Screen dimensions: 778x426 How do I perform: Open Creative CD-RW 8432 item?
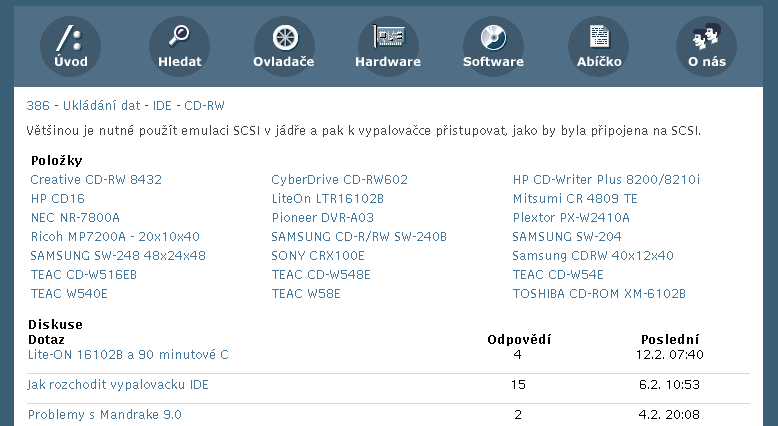96,180
